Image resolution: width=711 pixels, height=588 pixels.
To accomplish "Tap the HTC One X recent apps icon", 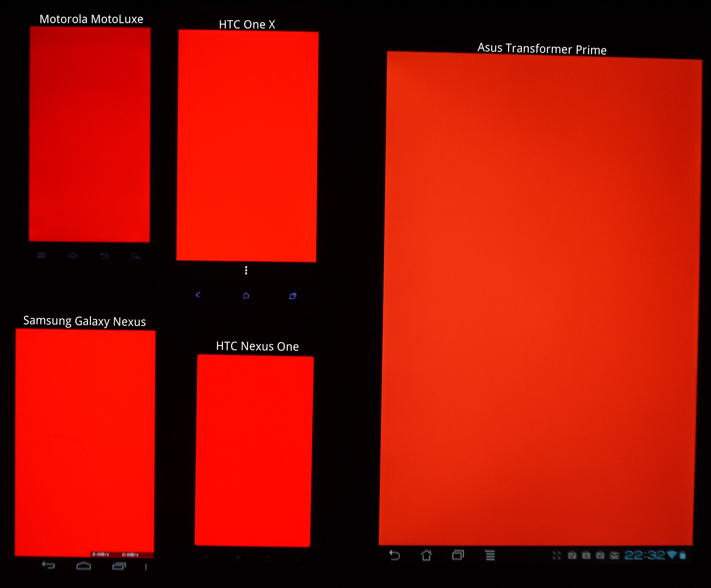I will click(293, 296).
